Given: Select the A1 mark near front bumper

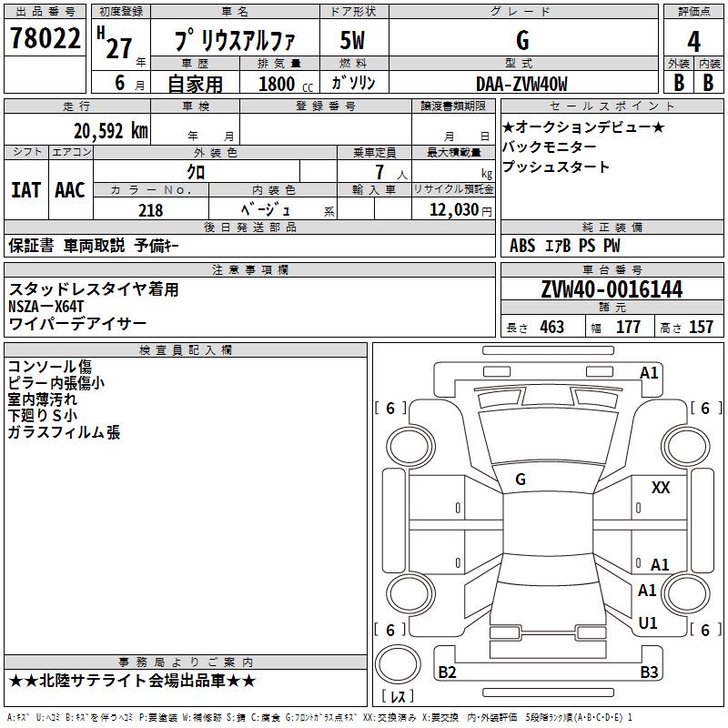Looking at the screenshot, I should tap(649, 373).
